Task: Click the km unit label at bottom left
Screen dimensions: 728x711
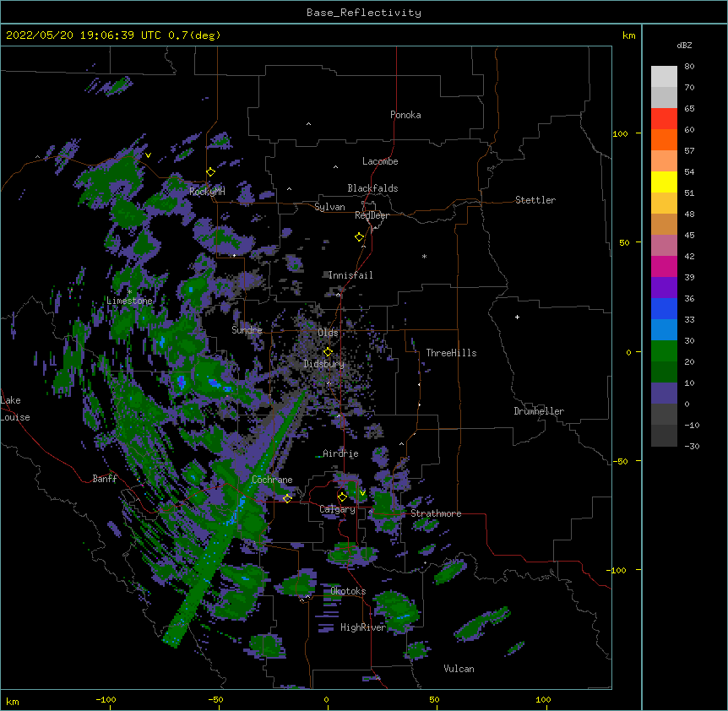Action: point(13,702)
